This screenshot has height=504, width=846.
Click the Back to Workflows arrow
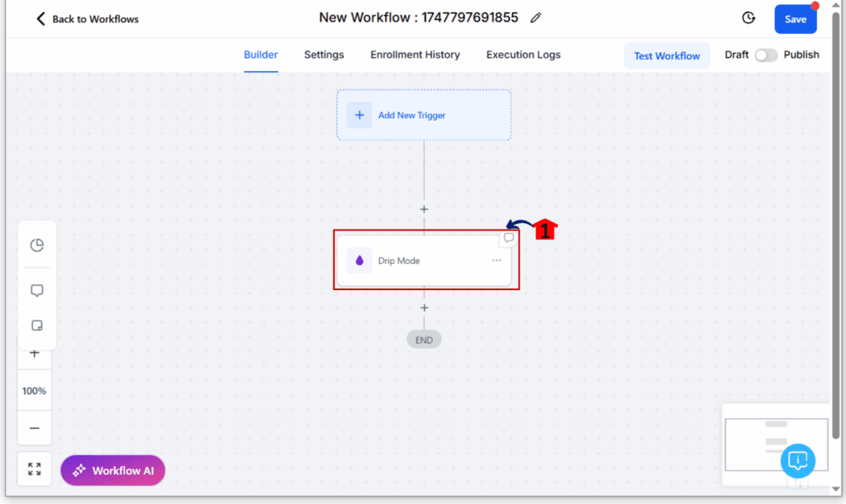(x=40, y=19)
